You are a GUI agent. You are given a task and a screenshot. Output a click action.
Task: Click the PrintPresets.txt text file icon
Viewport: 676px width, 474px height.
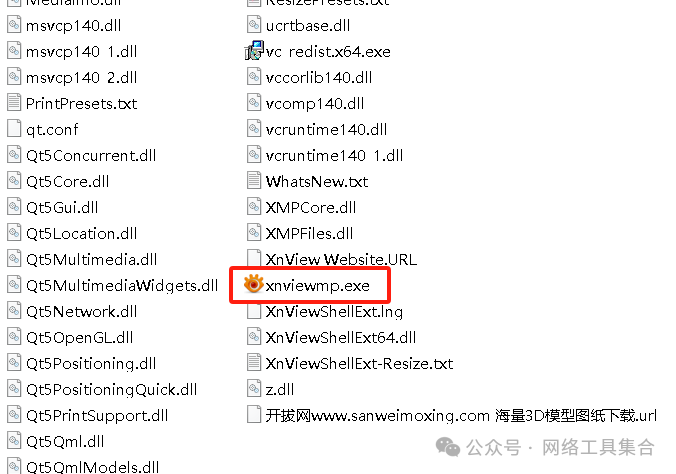[x=14, y=103]
